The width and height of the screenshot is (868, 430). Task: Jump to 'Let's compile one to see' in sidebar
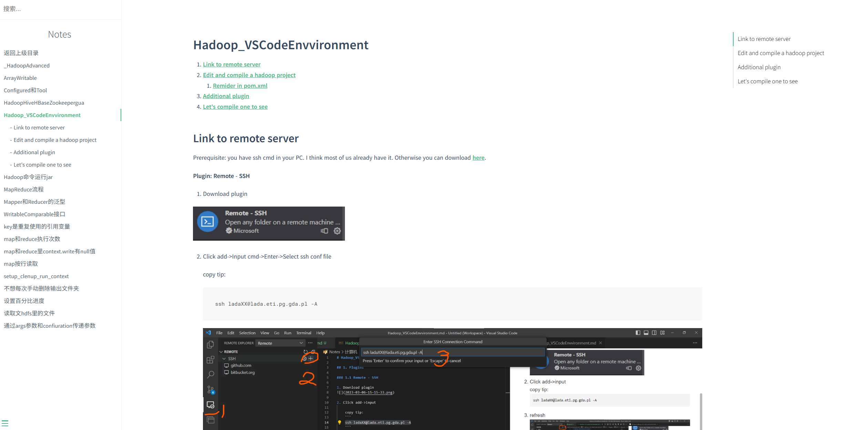click(x=42, y=165)
